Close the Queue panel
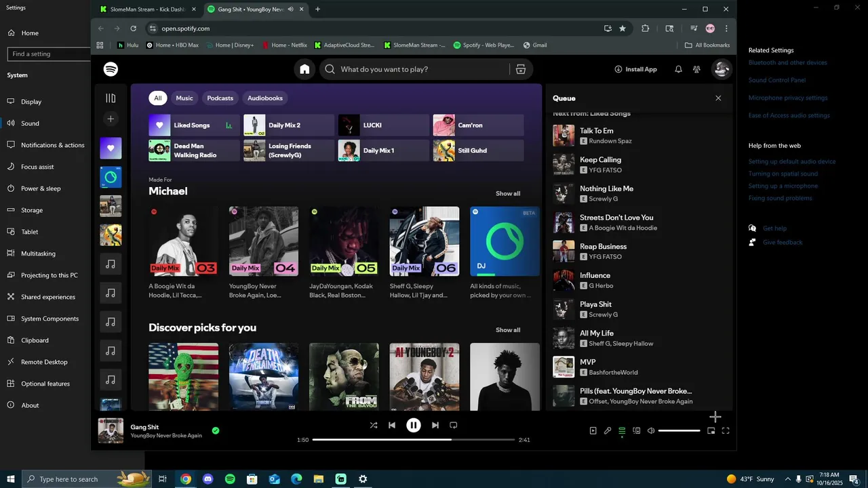This screenshot has height=488, width=868. [718, 98]
